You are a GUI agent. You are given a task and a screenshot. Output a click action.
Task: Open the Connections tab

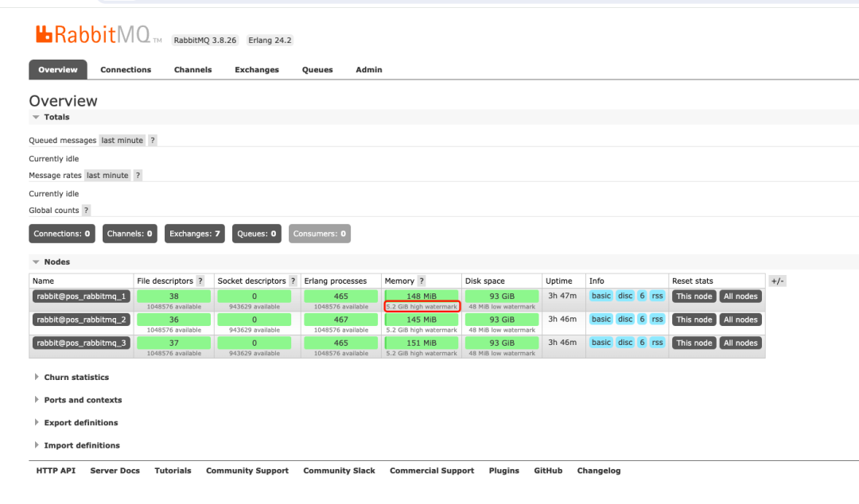click(126, 70)
